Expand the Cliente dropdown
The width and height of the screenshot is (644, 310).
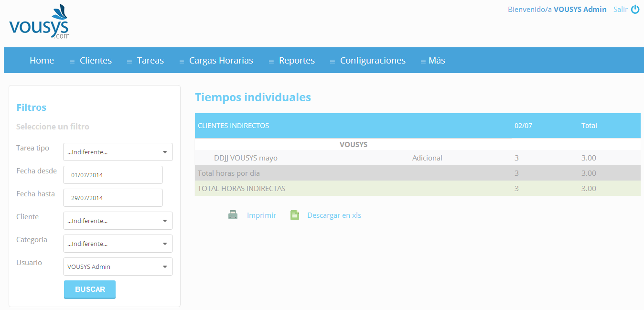click(x=118, y=221)
